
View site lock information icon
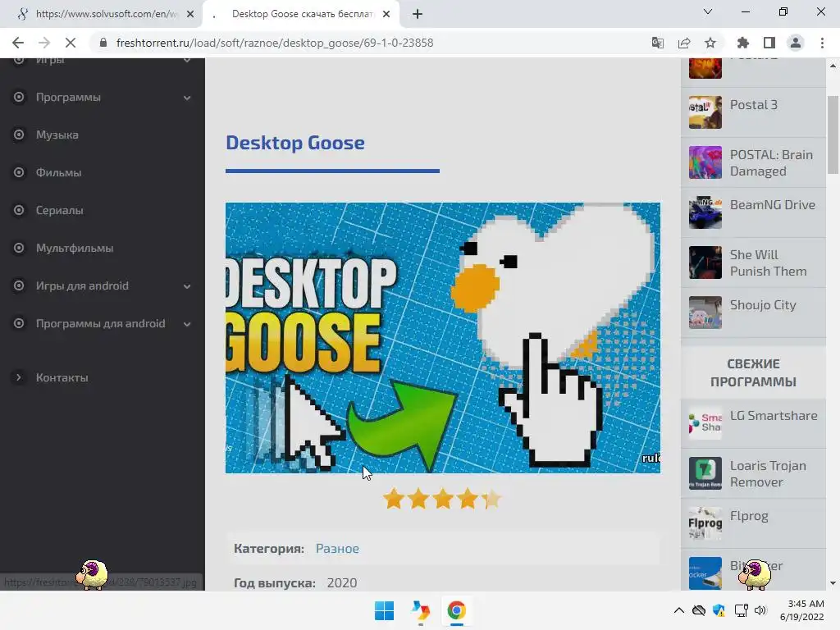point(103,43)
